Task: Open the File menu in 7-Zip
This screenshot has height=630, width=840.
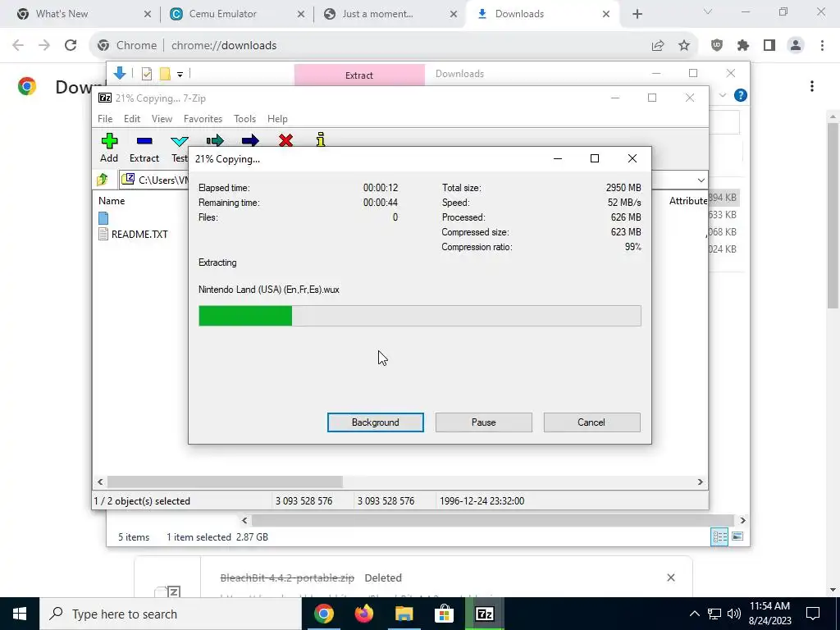Action: click(x=105, y=118)
